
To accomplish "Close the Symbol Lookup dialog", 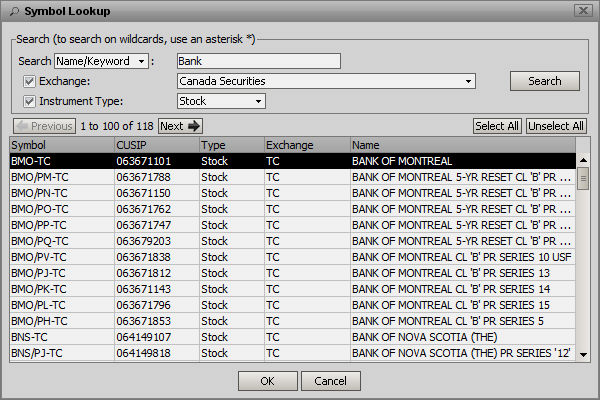I will [583, 10].
